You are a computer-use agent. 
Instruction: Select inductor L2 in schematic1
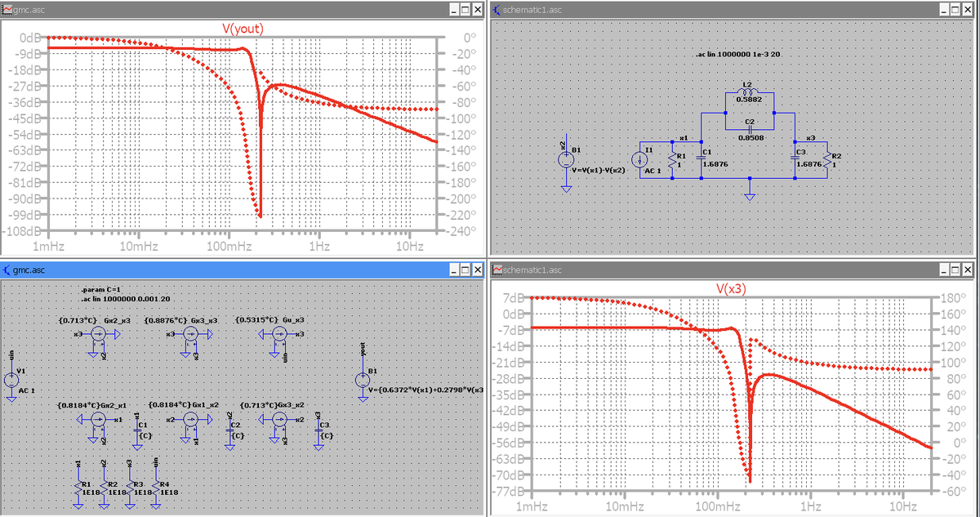pyautogui.click(x=749, y=92)
